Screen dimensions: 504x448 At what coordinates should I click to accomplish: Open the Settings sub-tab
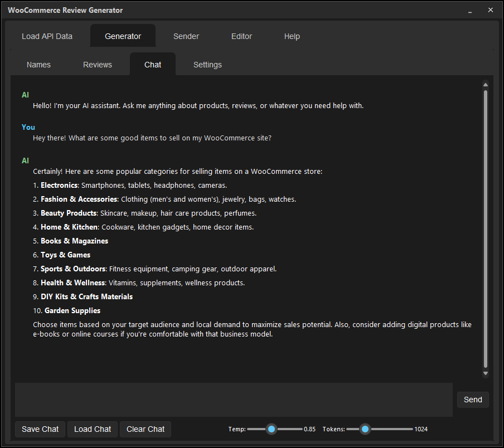coord(207,65)
